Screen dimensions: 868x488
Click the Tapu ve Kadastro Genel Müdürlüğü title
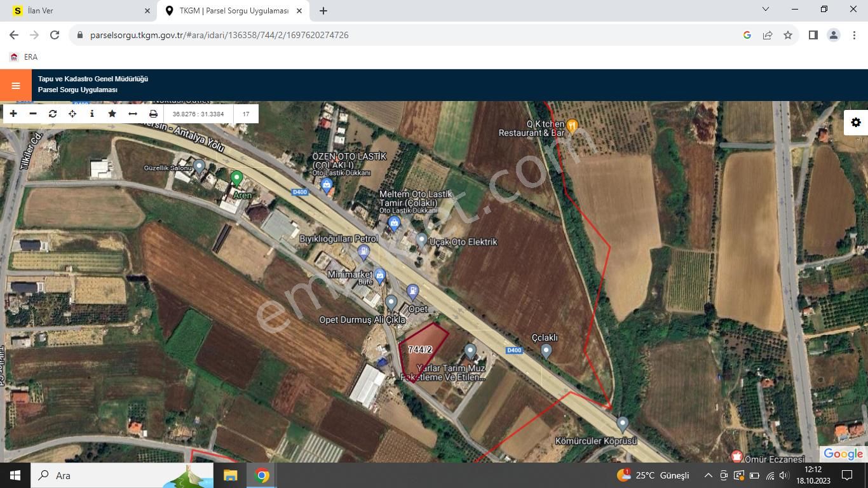tap(93, 79)
